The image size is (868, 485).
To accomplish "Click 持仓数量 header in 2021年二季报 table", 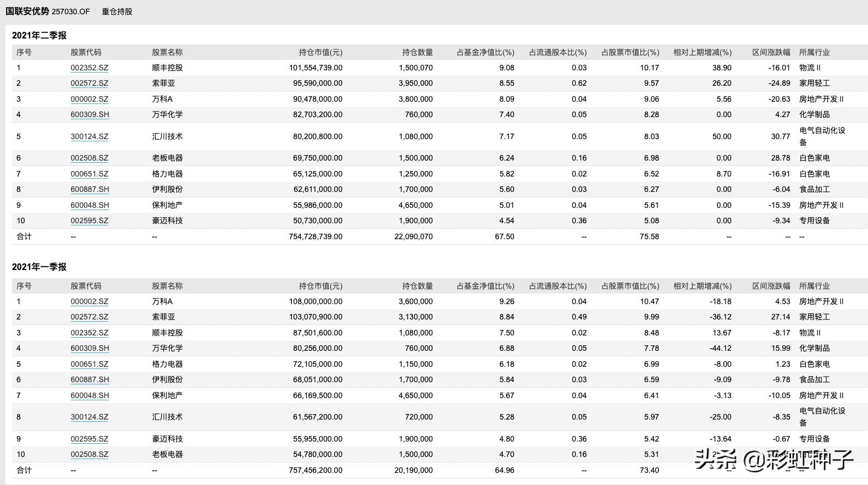I will [417, 52].
